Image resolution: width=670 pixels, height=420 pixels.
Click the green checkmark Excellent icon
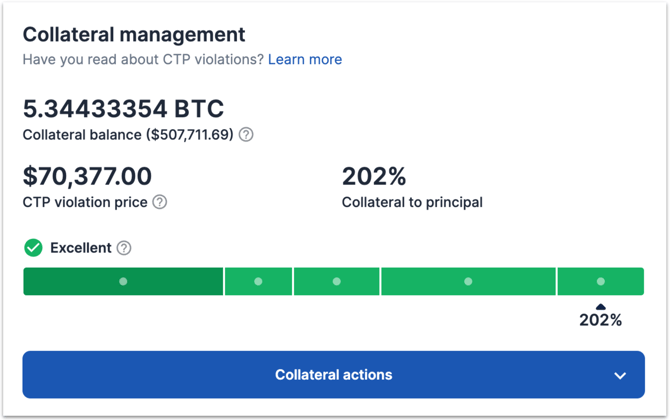33,248
